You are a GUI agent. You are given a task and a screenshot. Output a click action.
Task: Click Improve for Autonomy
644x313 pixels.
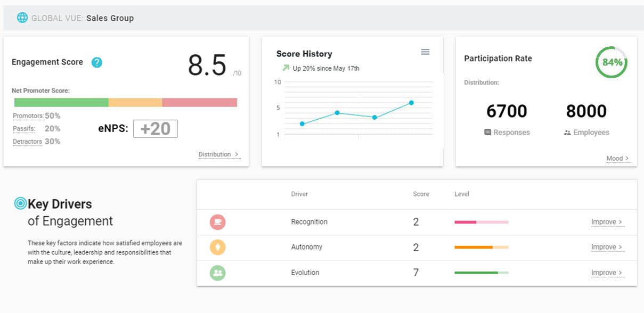pos(607,247)
